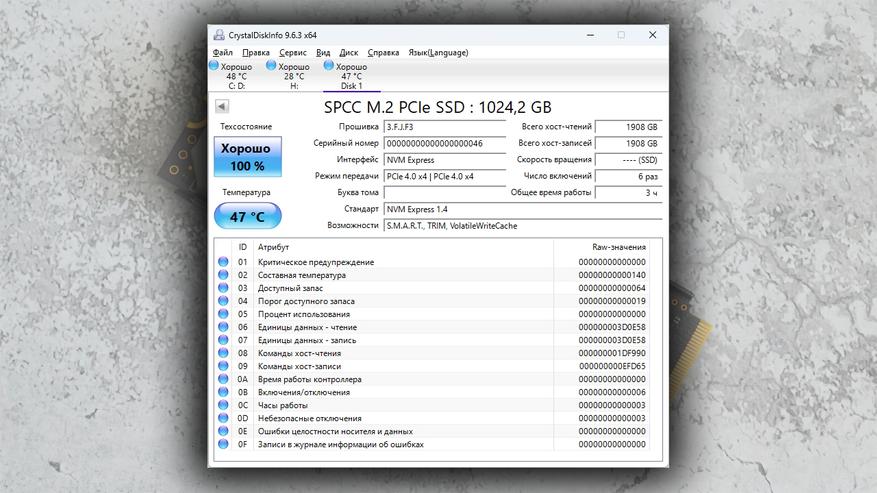877x493 pixels.
Task: Select the row text Небезопасные отключения
Action: click(x=309, y=418)
